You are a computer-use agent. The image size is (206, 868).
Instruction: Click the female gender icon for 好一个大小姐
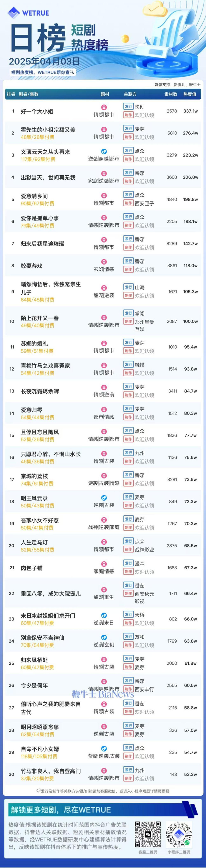[x=104, y=108]
